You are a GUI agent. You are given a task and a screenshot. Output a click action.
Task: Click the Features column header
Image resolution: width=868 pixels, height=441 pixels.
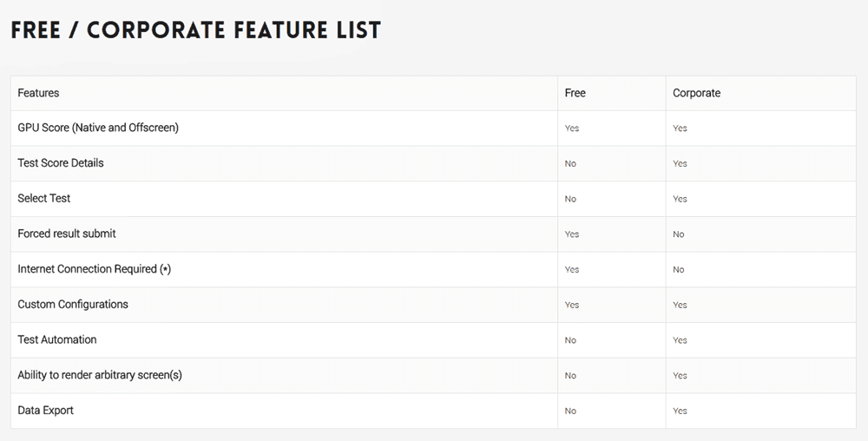pyautogui.click(x=38, y=93)
